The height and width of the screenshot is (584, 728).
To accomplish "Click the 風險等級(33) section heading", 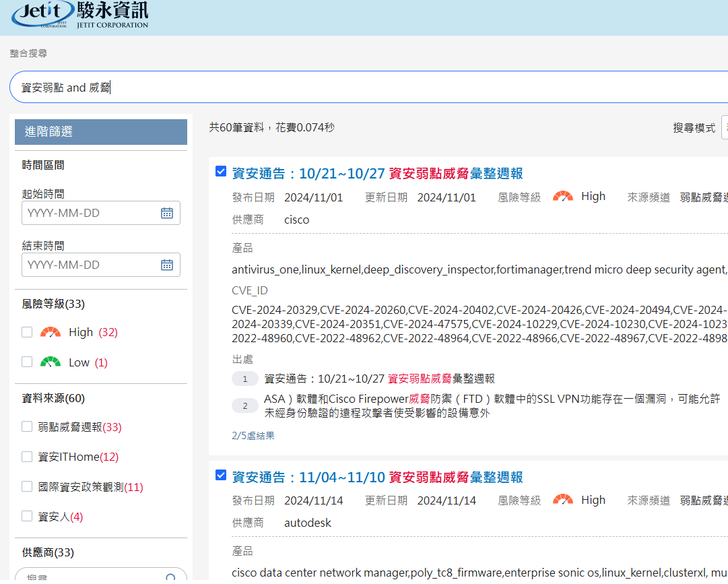I will coord(53,304).
